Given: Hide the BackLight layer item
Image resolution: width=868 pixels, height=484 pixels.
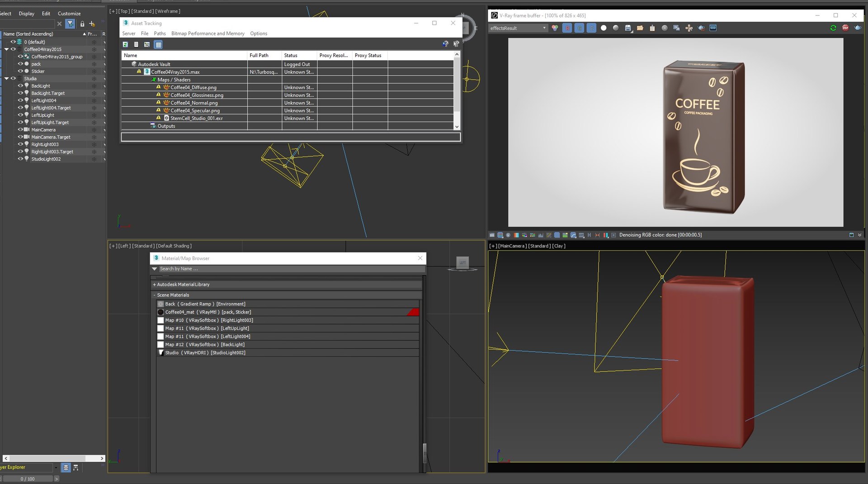Looking at the screenshot, I should (20, 85).
